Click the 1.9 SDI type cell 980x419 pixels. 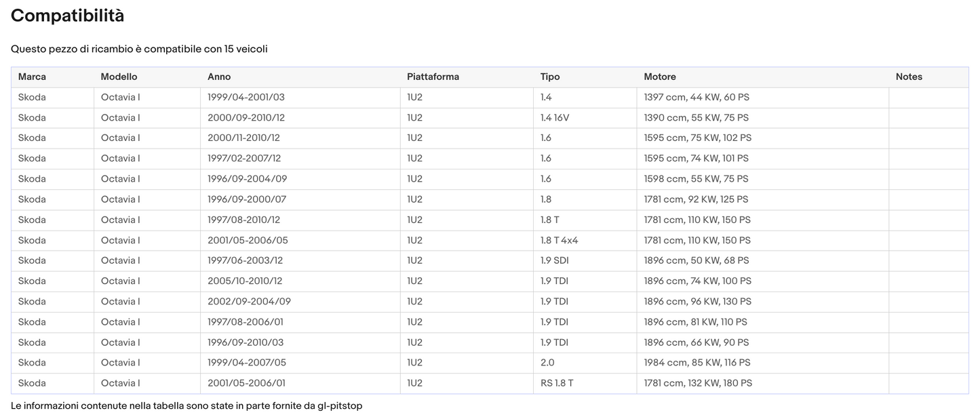pos(555,260)
